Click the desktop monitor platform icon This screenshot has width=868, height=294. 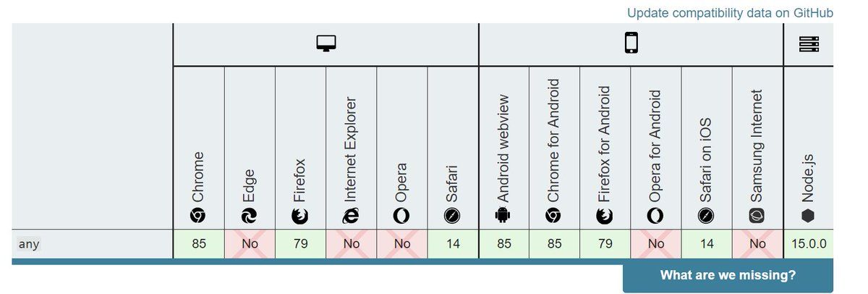(x=326, y=44)
